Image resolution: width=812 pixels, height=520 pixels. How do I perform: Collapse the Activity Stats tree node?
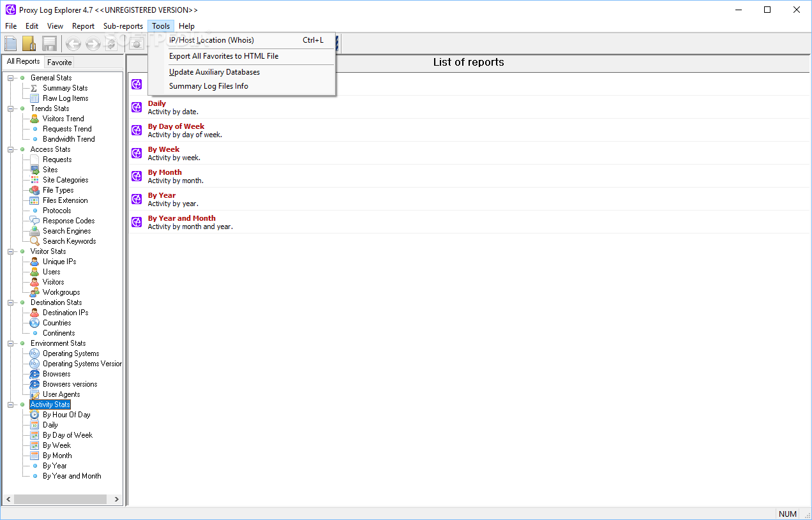point(11,405)
